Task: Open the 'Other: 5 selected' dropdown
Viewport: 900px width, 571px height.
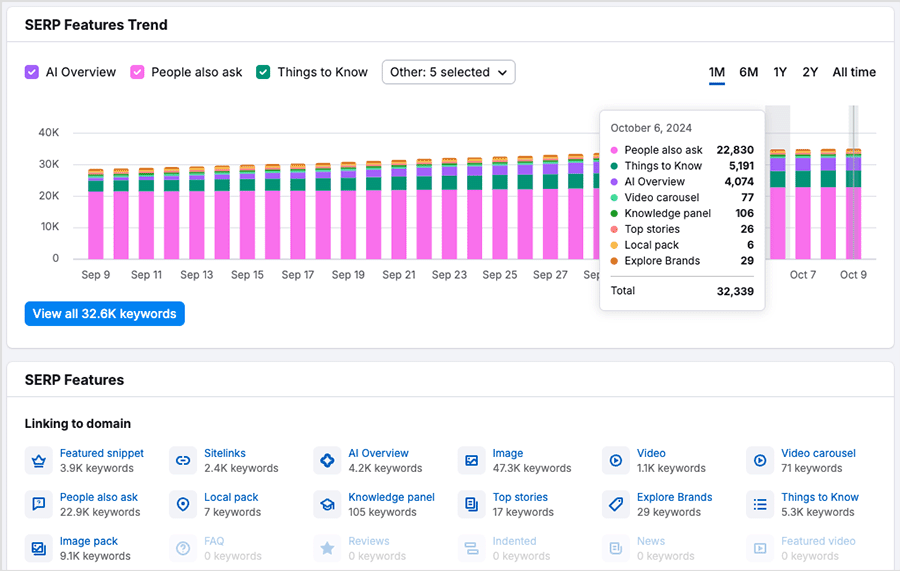Action: click(x=448, y=72)
